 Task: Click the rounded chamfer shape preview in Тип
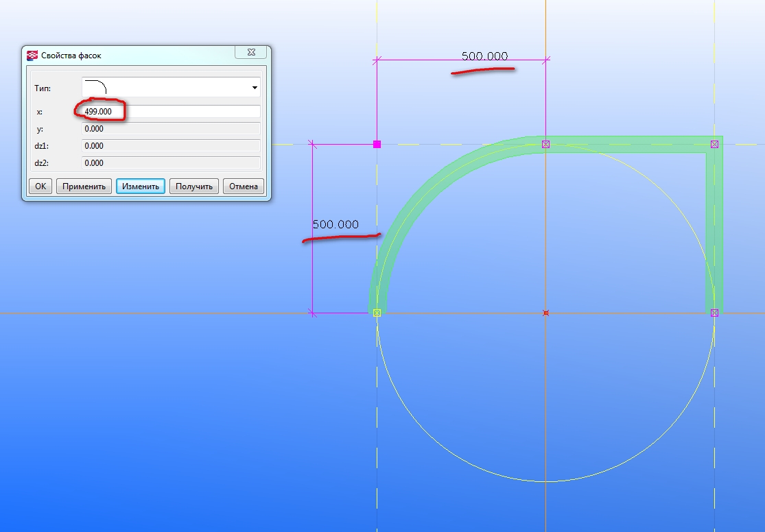click(x=96, y=87)
